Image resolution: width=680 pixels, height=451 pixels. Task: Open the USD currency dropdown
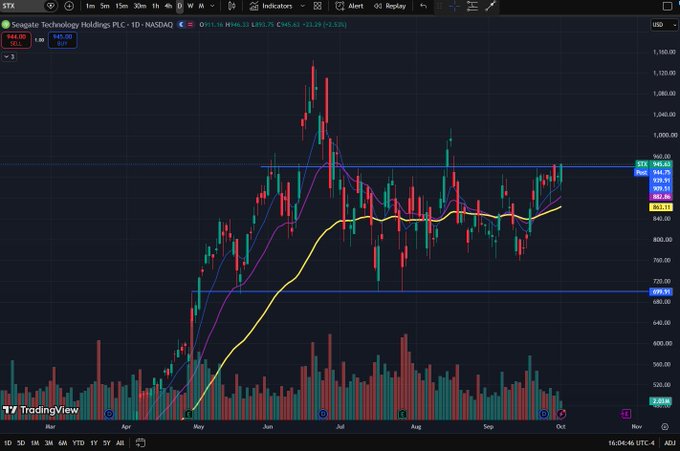[664, 25]
